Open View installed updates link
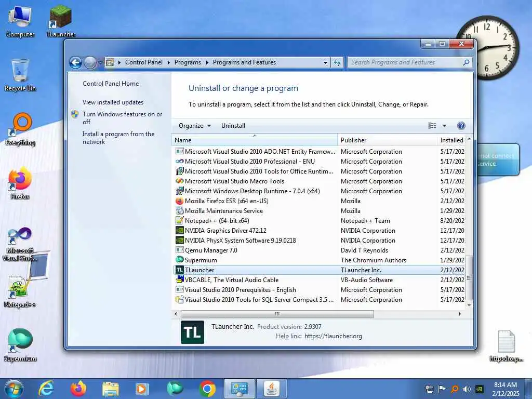The height and width of the screenshot is (399, 532). pyautogui.click(x=113, y=102)
